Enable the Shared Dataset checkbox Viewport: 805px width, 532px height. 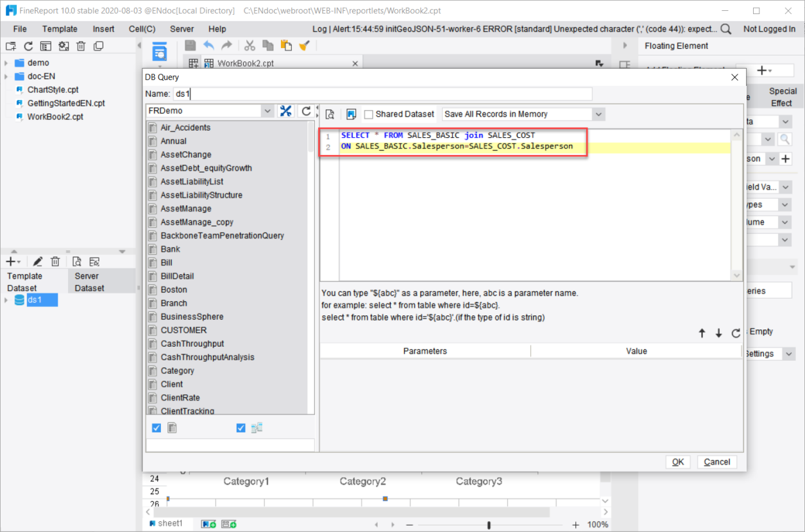pos(368,115)
